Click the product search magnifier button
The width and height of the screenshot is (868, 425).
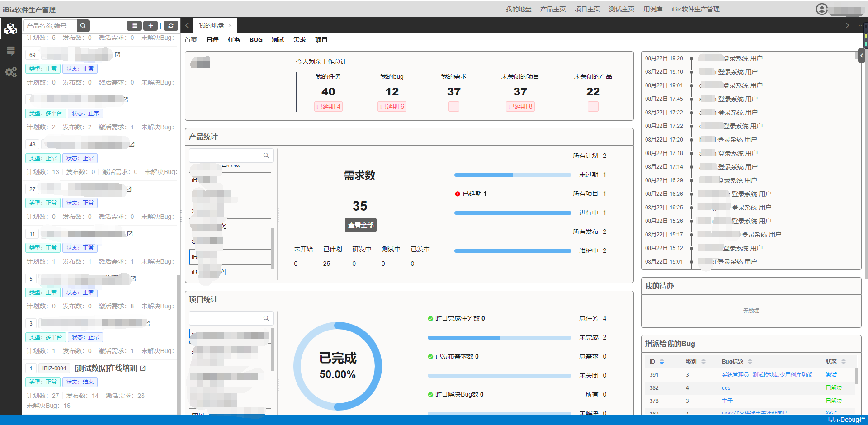point(83,26)
